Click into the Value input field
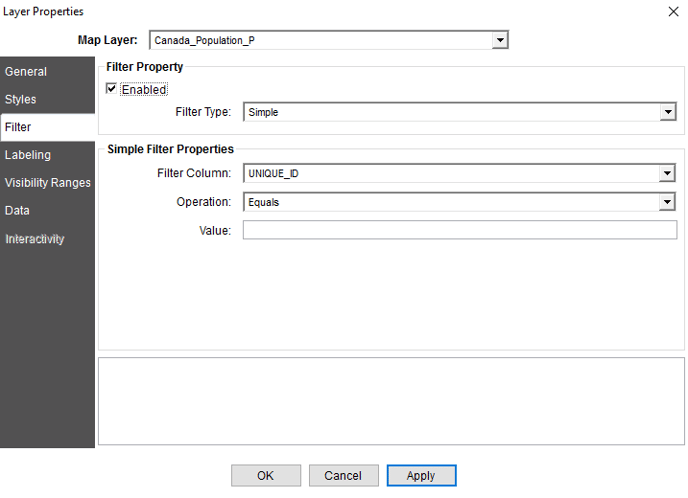This screenshot has height=498, width=688. coord(460,230)
